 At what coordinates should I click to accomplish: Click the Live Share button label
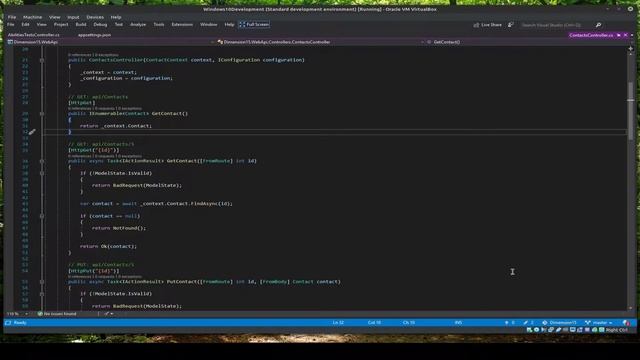click(491, 25)
